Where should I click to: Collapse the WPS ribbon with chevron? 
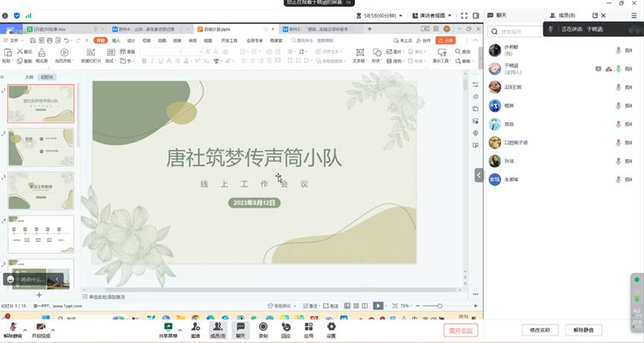[476, 40]
